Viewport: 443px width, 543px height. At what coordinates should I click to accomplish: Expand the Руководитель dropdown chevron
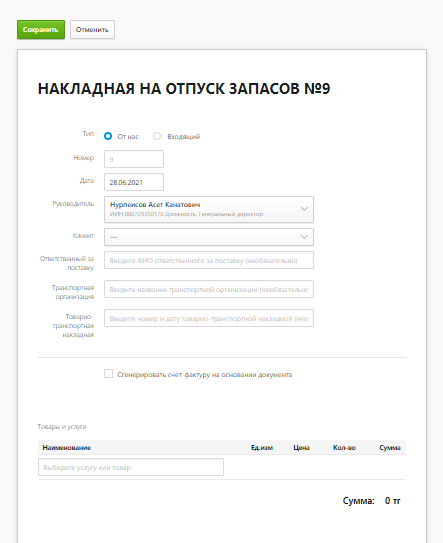(304, 209)
